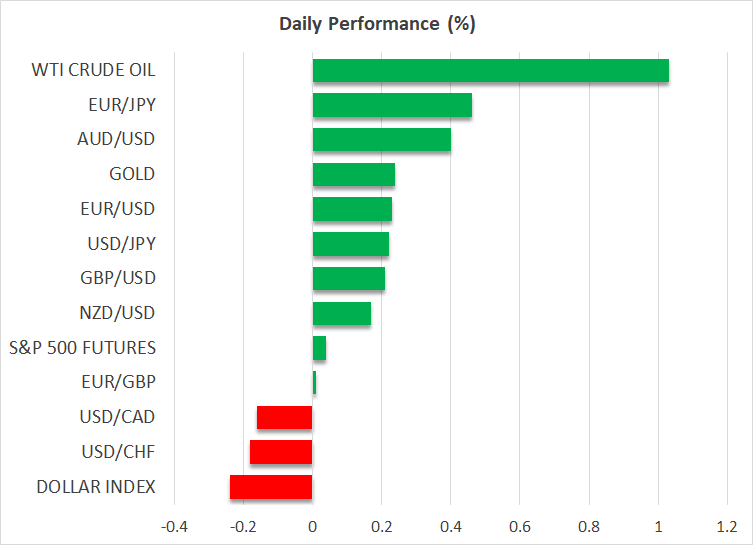Select the Gold performance bar

[x=353, y=175]
